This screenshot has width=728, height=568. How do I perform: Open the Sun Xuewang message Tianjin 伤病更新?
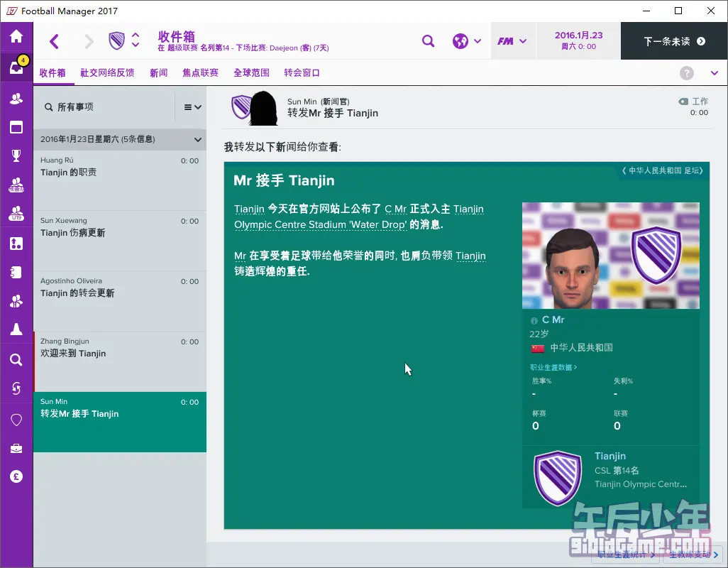120,241
